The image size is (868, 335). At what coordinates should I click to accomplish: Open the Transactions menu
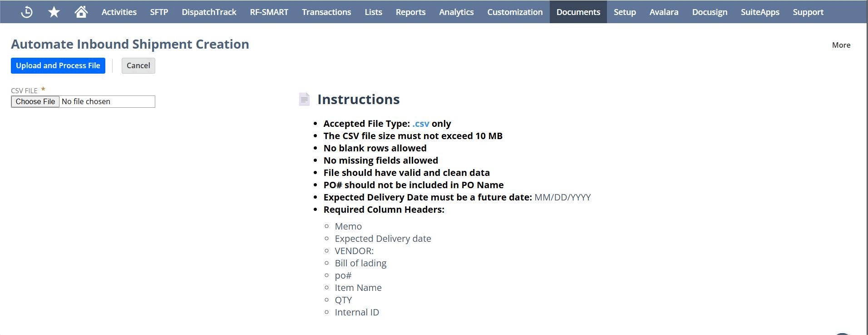point(326,12)
